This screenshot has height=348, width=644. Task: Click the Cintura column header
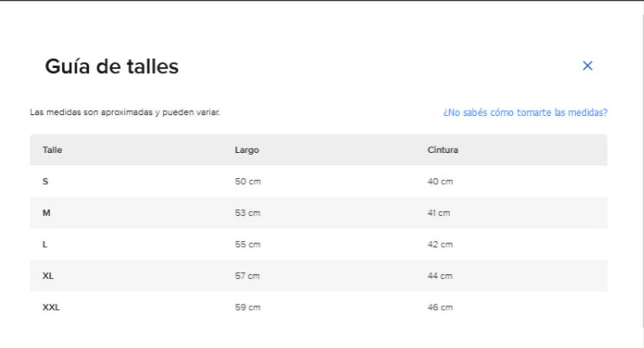pyautogui.click(x=442, y=150)
